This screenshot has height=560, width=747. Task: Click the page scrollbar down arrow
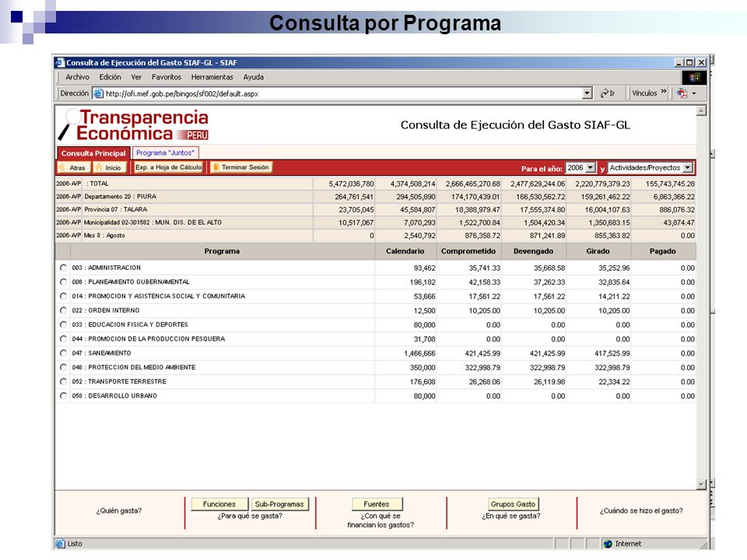tap(701, 485)
